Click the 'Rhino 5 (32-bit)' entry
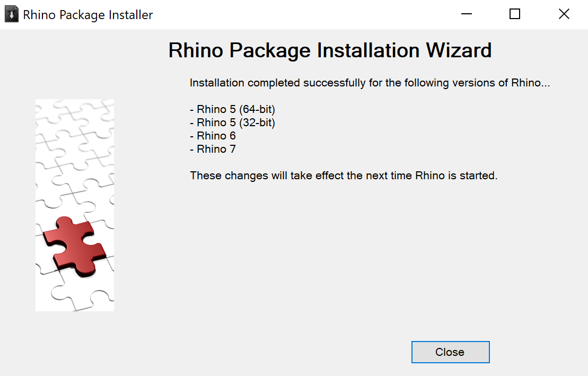588x376 pixels. tap(232, 123)
